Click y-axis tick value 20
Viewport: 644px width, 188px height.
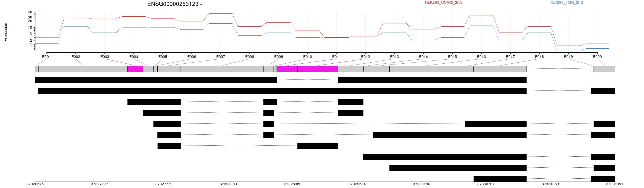pyautogui.click(x=30, y=21)
